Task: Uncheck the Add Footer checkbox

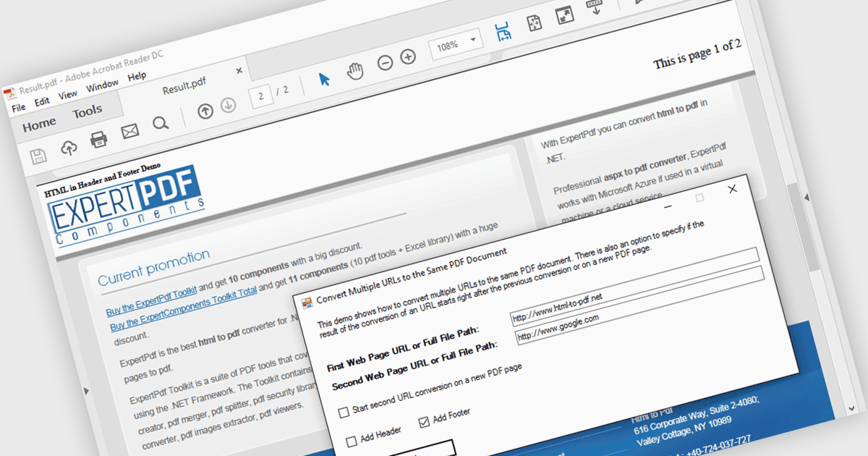Action: (424, 422)
